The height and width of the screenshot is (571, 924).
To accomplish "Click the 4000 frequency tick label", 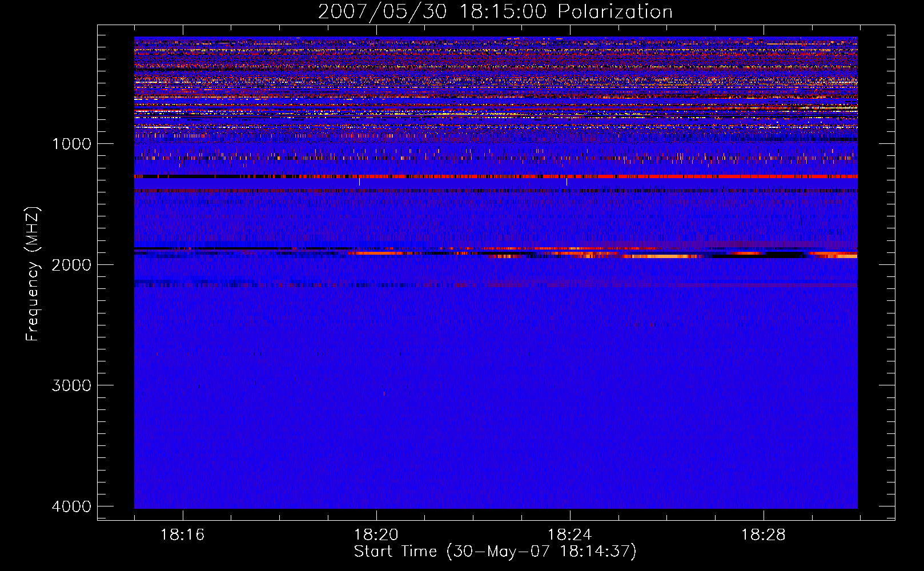I will click(x=71, y=506).
